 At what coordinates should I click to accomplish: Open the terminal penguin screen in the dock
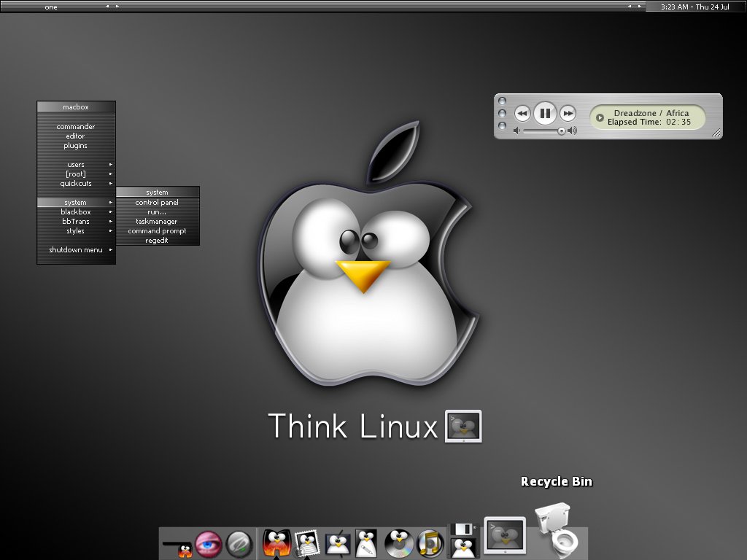click(x=505, y=536)
